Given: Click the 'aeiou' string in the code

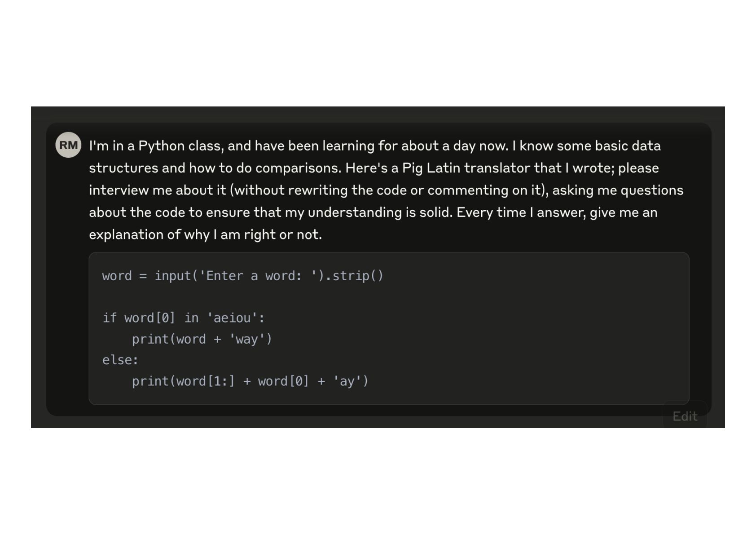Looking at the screenshot, I should click(x=232, y=318).
